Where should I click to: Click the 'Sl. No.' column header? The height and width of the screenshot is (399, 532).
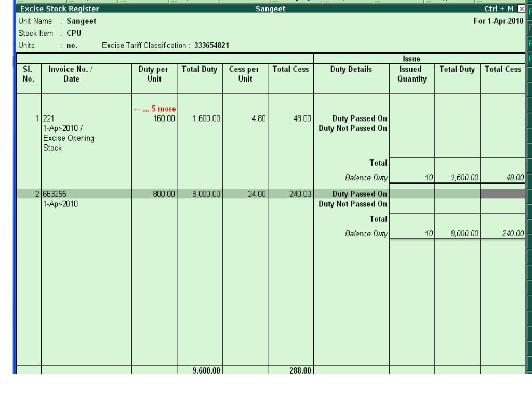(x=29, y=74)
